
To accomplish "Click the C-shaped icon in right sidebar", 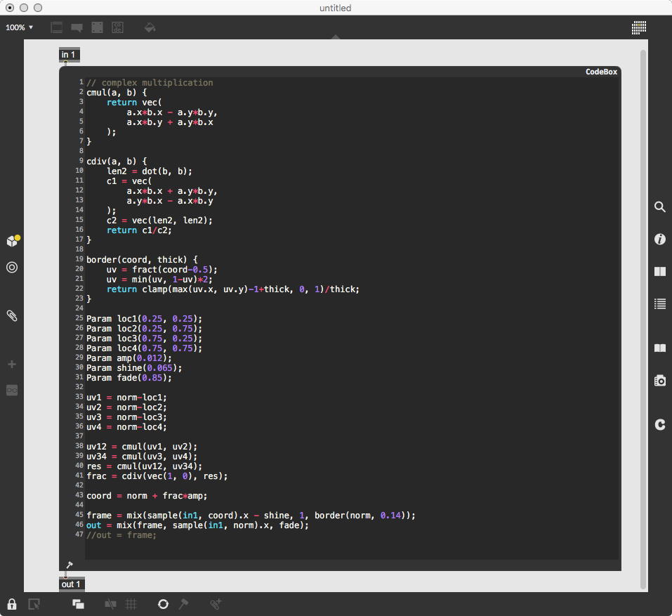I will (659, 424).
